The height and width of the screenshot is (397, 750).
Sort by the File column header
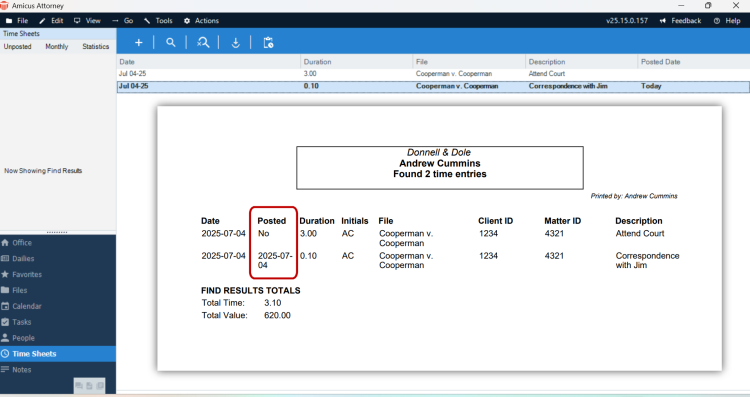pyautogui.click(x=469, y=62)
